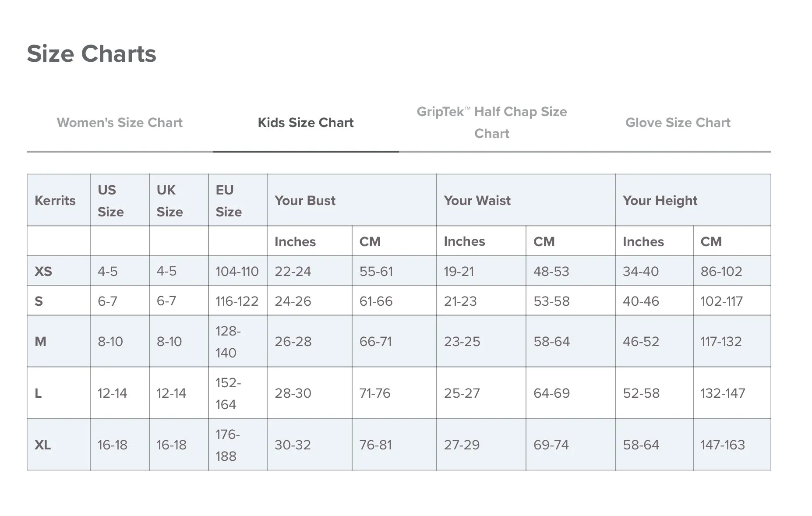The width and height of the screenshot is (812, 516).
Task: Click the EU Size column header
Action: click(238, 200)
